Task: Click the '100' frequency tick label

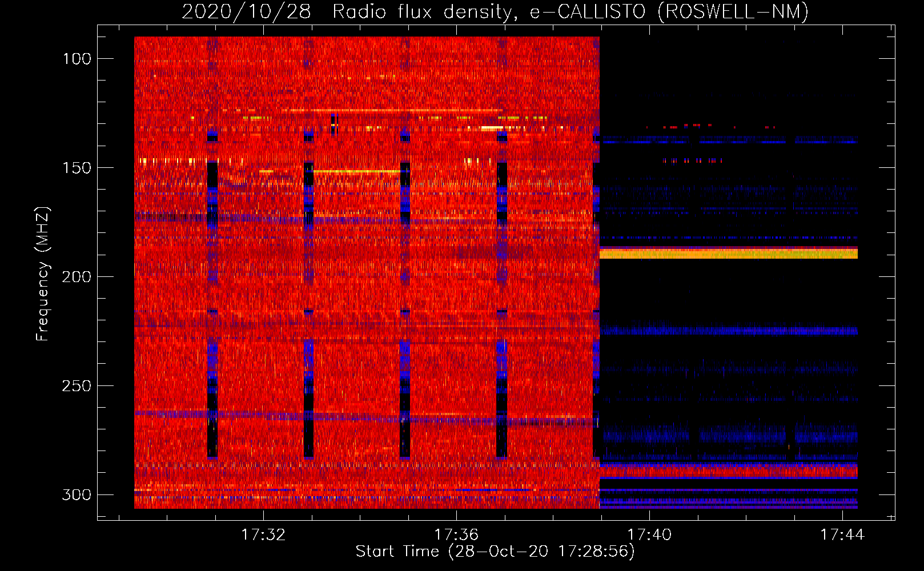Action: pos(77,59)
